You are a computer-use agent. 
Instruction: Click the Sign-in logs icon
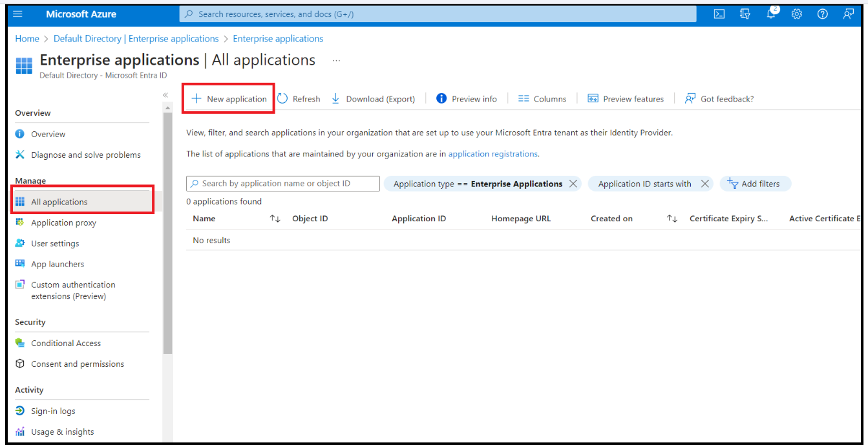[x=20, y=411]
